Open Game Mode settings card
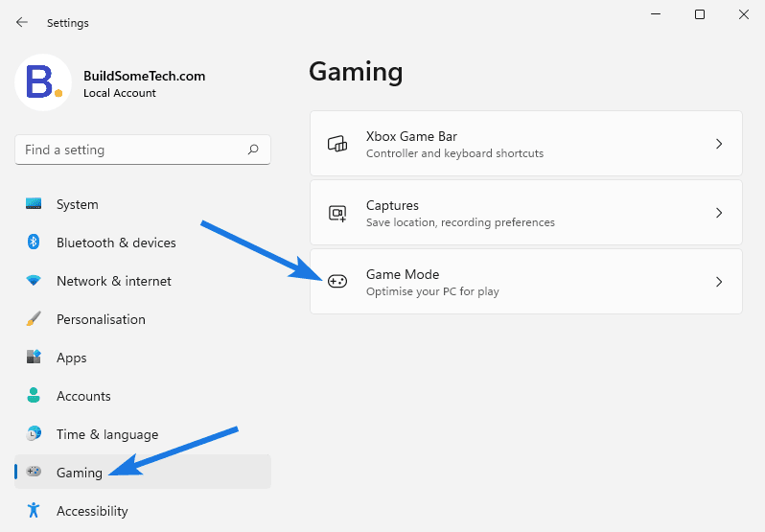The width and height of the screenshot is (765, 532). tap(526, 282)
